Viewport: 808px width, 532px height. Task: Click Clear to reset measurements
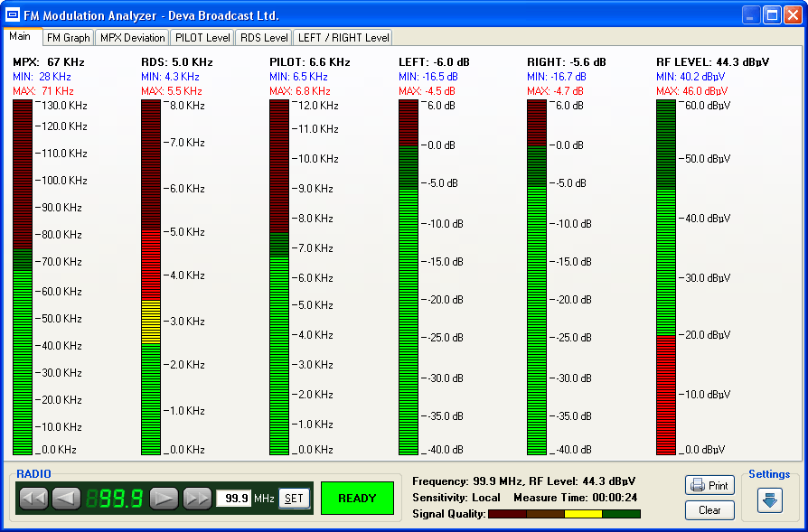[709, 509]
